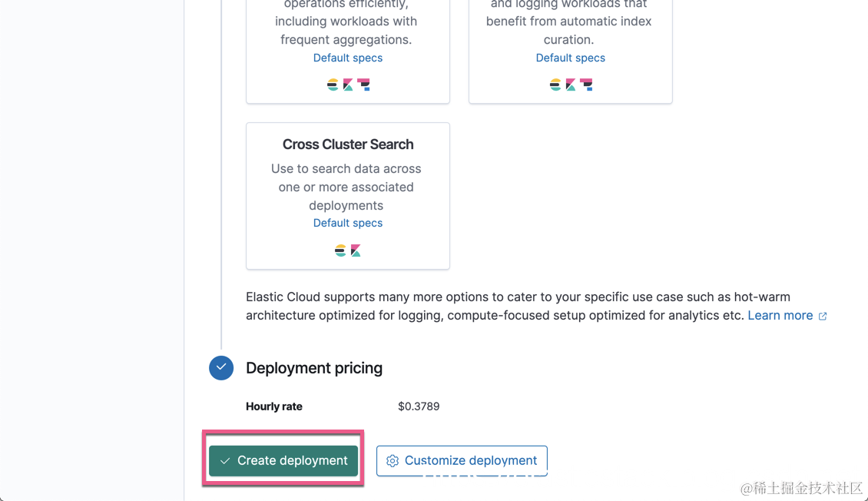The width and height of the screenshot is (868, 501).
Task: Click Kibana icon in frequent aggregations card
Action: click(348, 85)
